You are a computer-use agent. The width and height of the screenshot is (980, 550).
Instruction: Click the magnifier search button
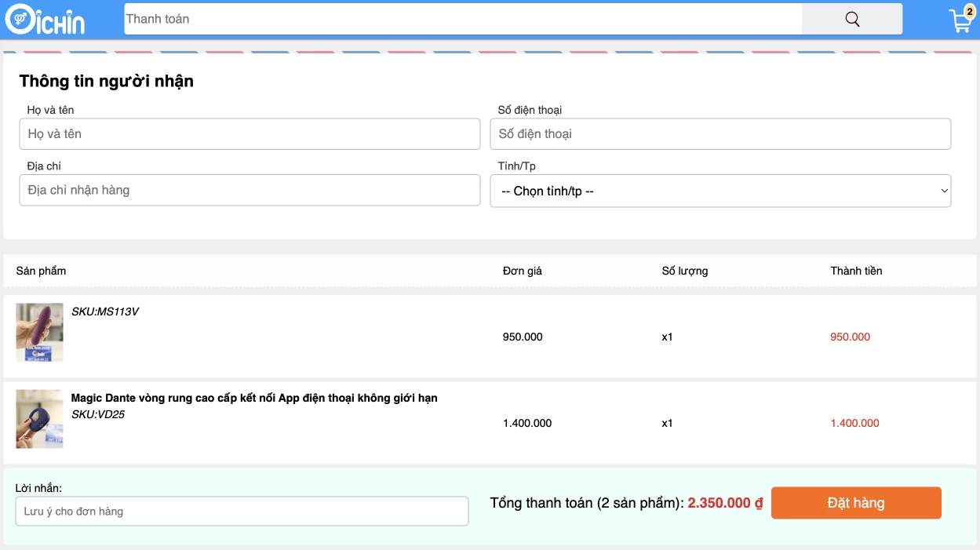851,20
